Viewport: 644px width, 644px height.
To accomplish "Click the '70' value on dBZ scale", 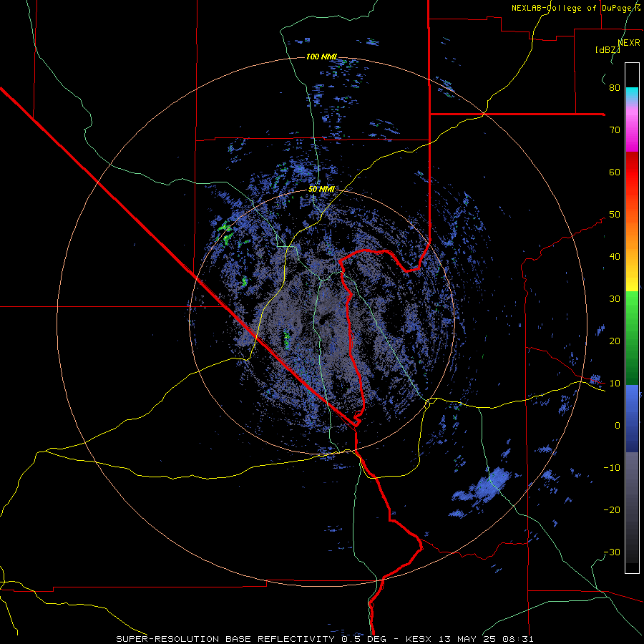I will coord(615,130).
